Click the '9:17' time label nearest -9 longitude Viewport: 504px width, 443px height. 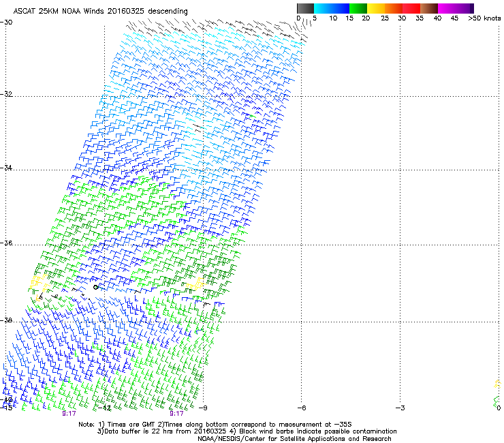pos(177,414)
